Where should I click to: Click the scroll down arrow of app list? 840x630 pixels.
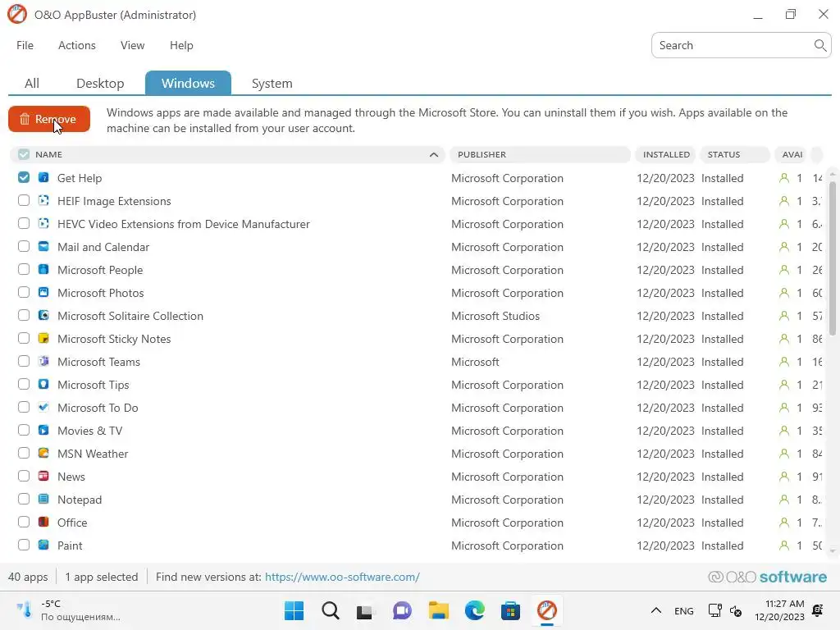point(833,550)
